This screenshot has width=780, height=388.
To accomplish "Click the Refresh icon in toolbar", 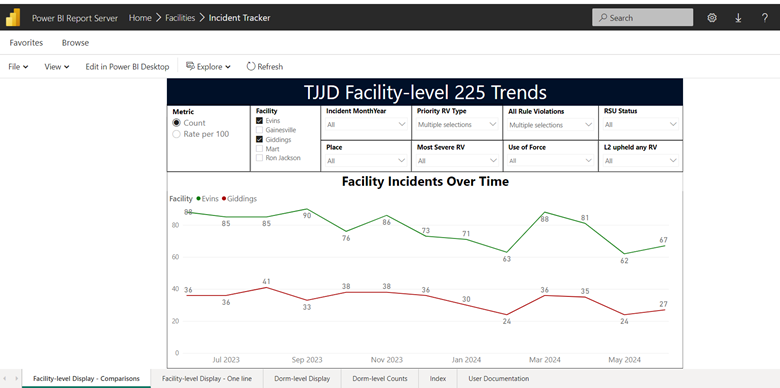I will tap(251, 66).
